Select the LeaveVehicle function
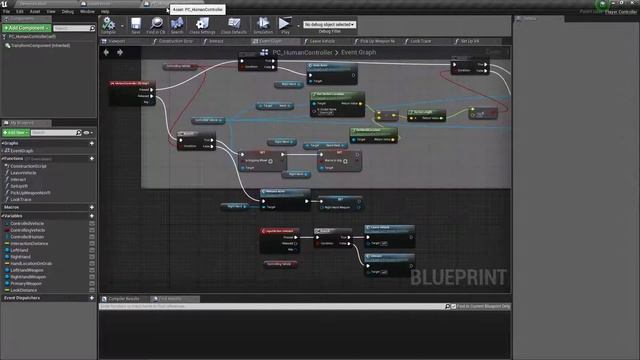Image resolution: width=640 pixels, height=360 pixels. tap(23, 173)
